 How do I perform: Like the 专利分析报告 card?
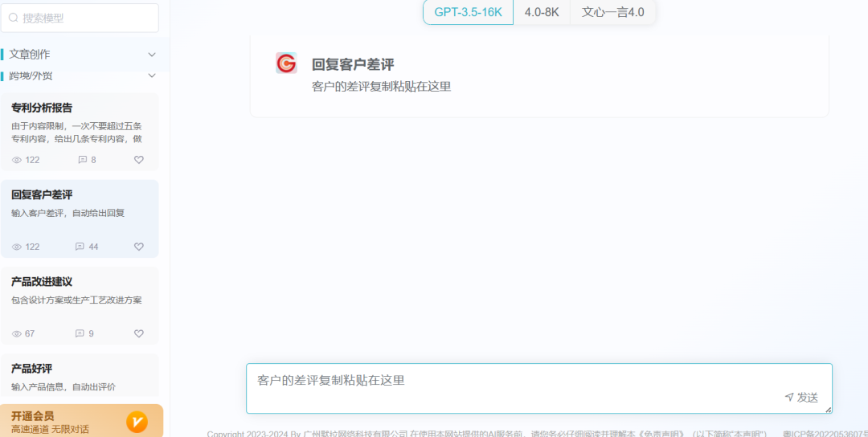point(139,160)
